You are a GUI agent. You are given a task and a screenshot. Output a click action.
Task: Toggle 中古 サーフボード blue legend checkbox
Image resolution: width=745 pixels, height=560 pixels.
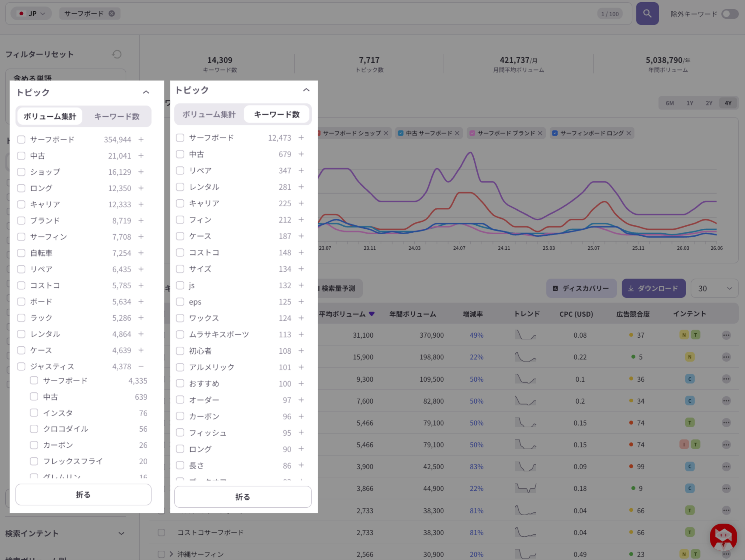click(x=401, y=133)
